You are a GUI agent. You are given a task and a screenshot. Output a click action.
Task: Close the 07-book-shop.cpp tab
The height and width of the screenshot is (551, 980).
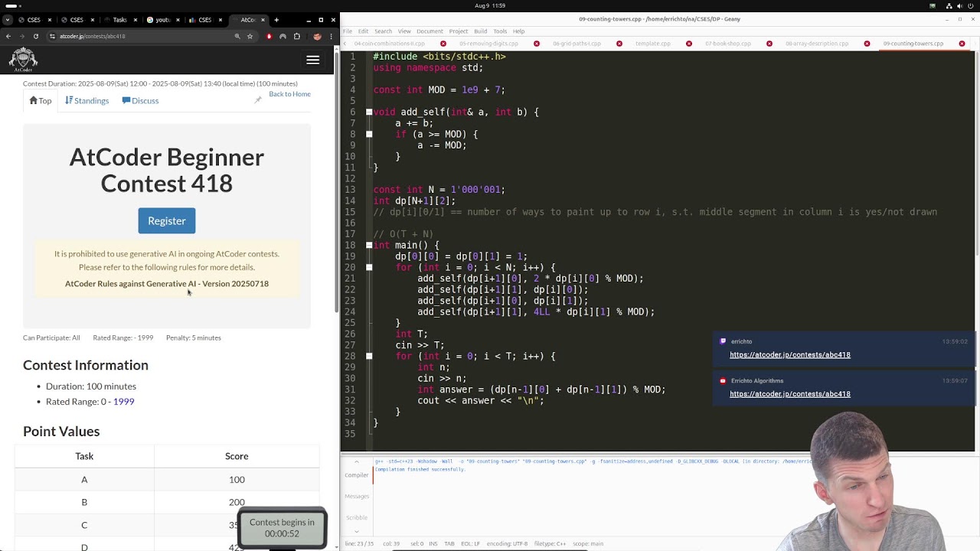(769, 44)
